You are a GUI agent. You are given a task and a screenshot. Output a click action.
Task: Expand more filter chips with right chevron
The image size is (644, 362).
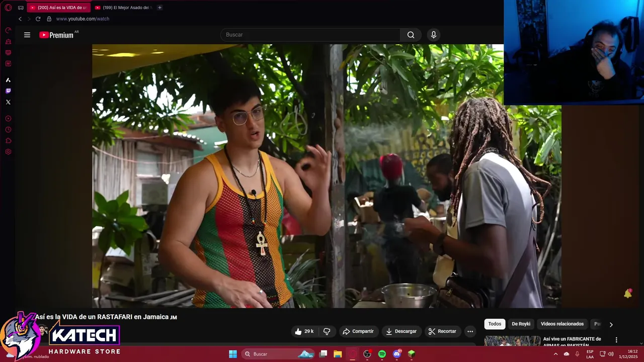(x=611, y=324)
